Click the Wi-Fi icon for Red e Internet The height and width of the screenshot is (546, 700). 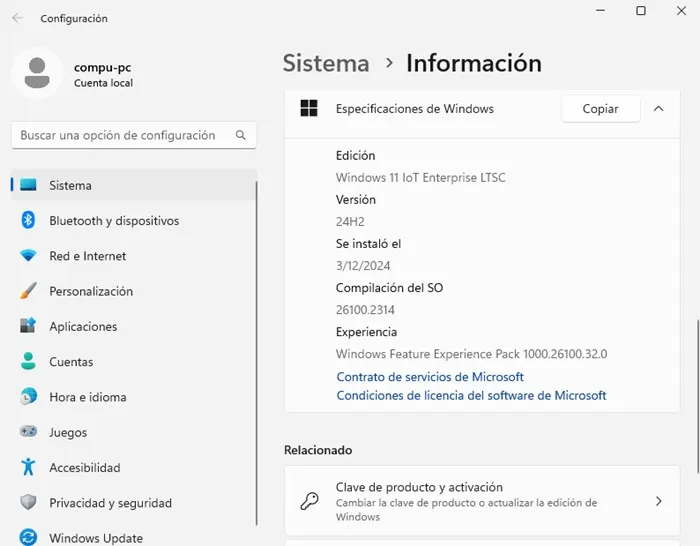click(x=28, y=255)
